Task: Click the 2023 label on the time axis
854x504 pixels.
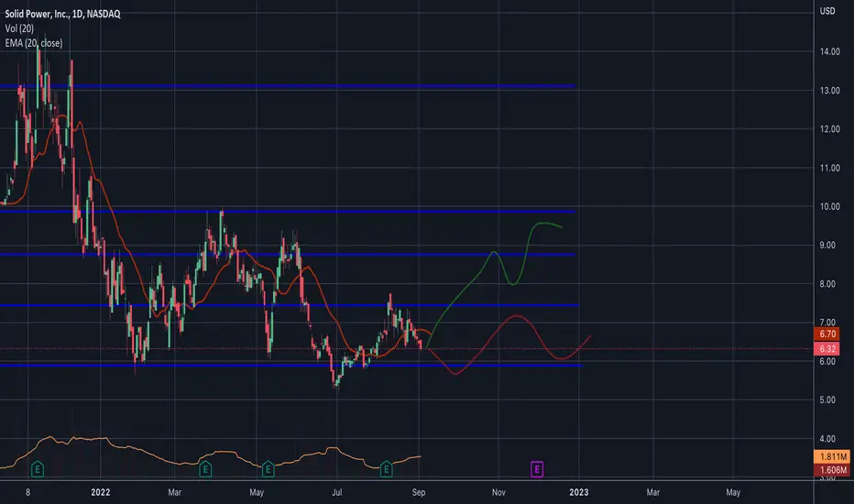Action: pyautogui.click(x=578, y=492)
